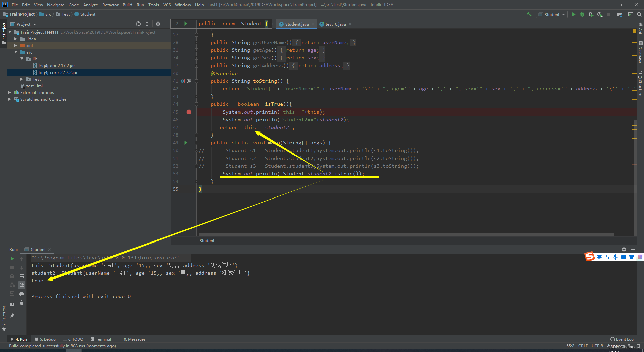Open the VCS menu
Screen dimensions: 644x352
[167, 5]
